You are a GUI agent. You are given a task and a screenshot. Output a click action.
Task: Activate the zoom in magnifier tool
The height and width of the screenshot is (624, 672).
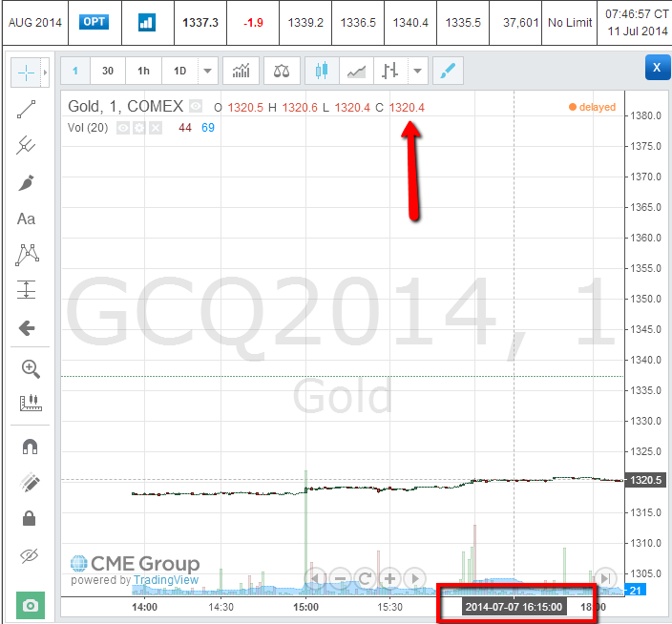click(x=31, y=368)
